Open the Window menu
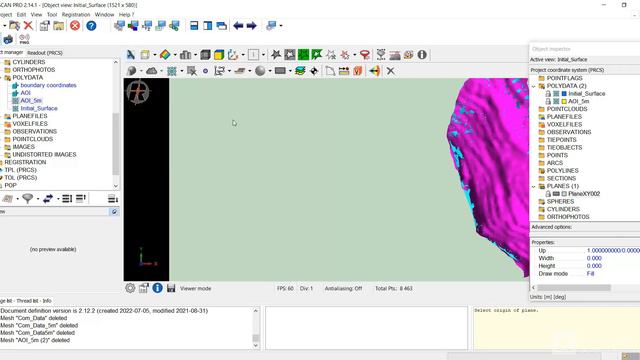 coord(104,15)
